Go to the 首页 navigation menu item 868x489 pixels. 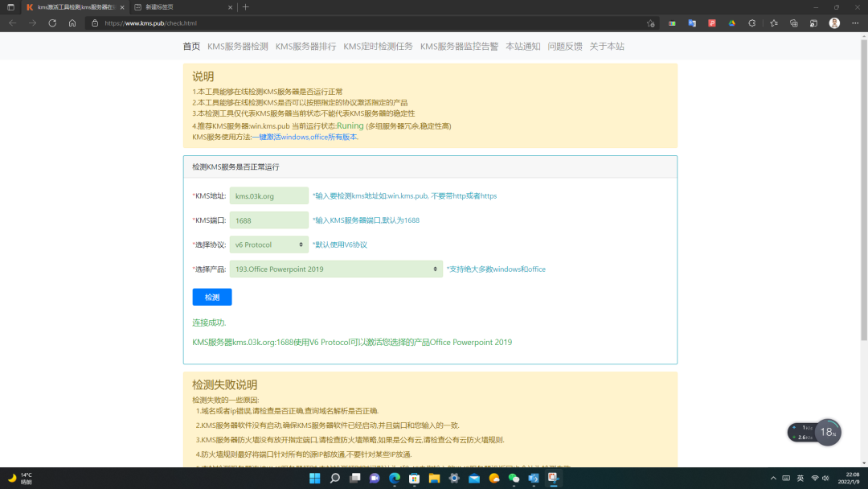tap(192, 47)
